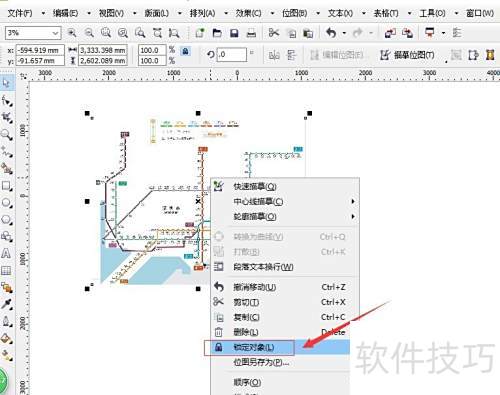The height and width of the screenshot is (395, 500).
Task: Select the Text tool (A) in toolbox
Action: point(6,254)
